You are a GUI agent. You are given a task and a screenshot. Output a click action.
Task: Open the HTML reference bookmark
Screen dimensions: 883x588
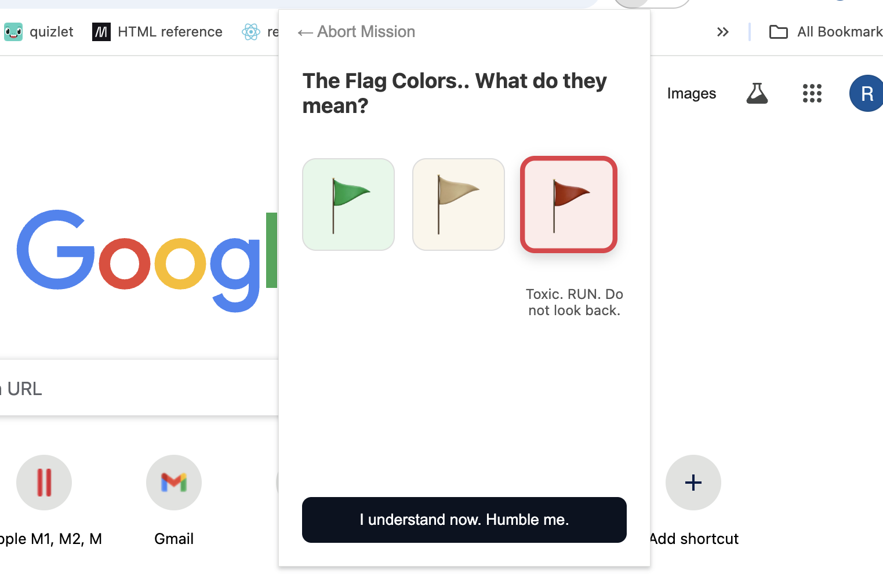157,32
